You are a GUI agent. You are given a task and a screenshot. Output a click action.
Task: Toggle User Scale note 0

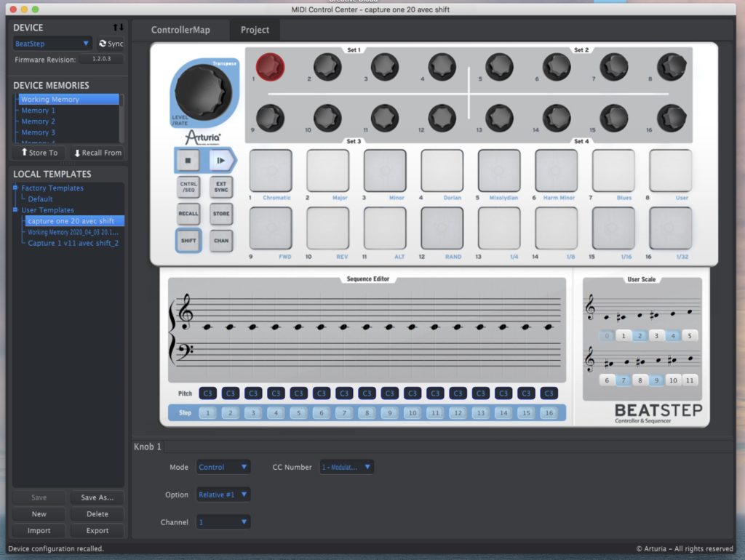coord(607,336)
